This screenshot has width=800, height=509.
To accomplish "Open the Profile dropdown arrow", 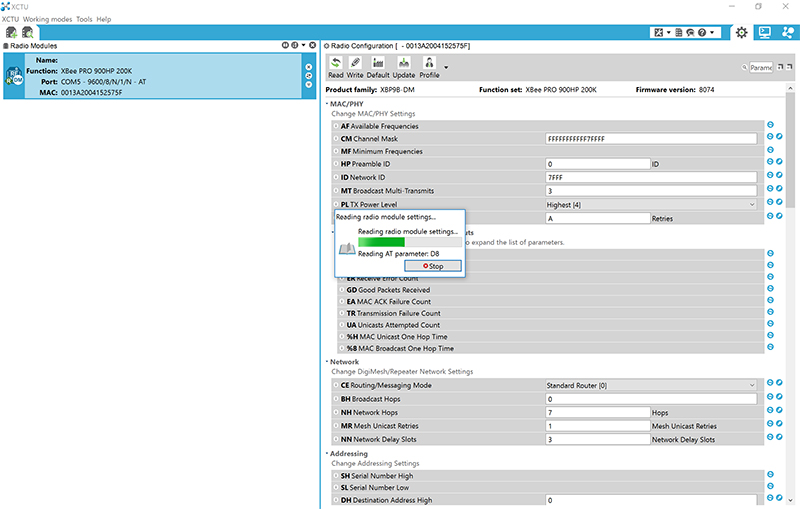I will [x=446, y=67].
